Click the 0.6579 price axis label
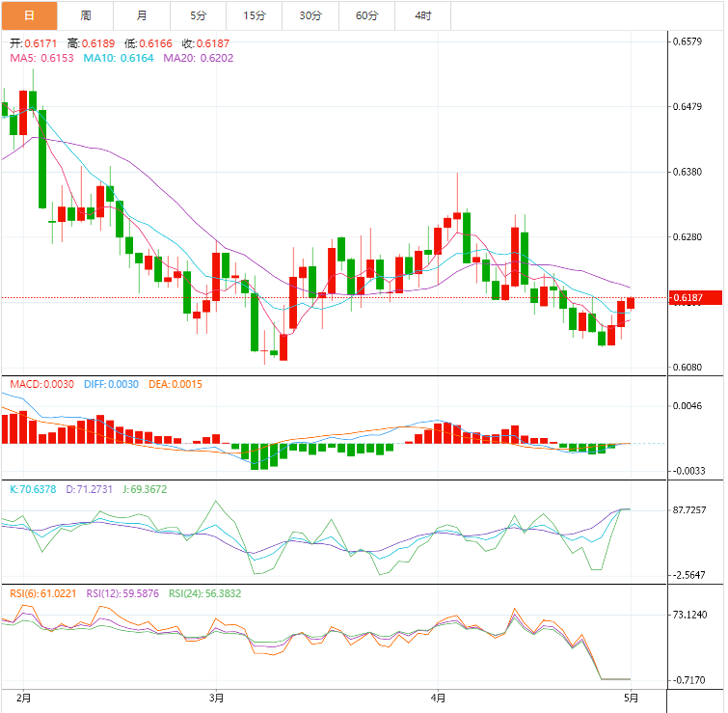Image resolution: width=728 pixels, height=713 pixels. (x=688, y=41)
